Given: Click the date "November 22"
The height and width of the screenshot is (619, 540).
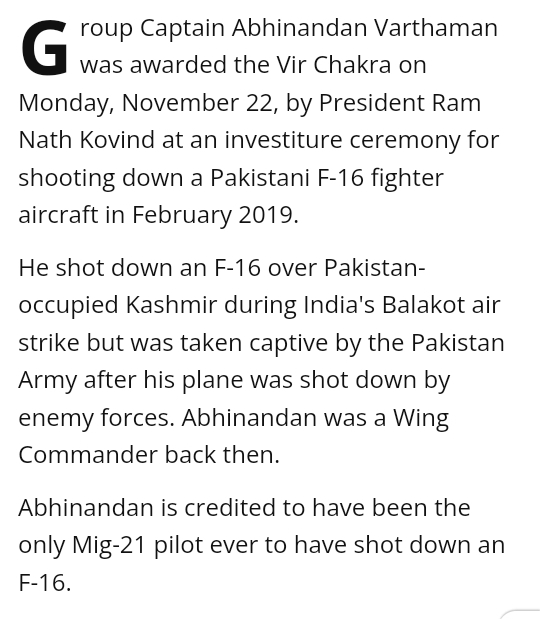Looking at the screenshot, I should (x=197, y=103).
